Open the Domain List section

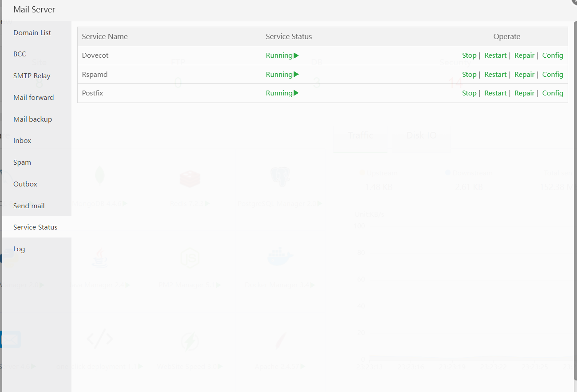[36, 32]
